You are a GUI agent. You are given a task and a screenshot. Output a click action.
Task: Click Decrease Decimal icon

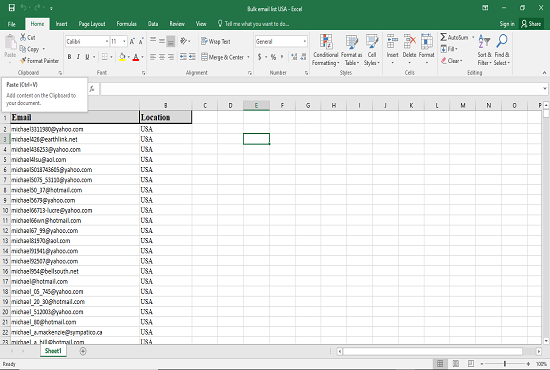click(303, 57)
